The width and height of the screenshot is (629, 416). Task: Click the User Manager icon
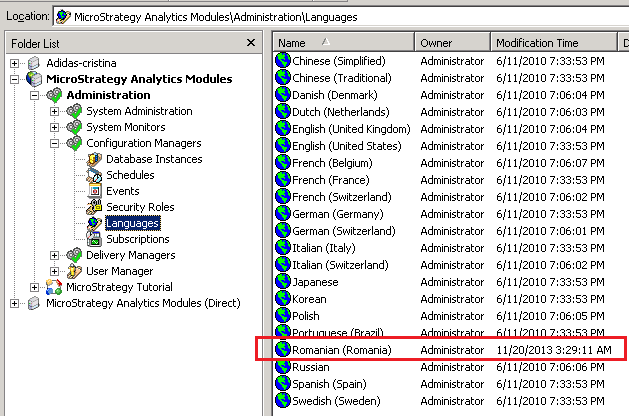pos(74,271)
